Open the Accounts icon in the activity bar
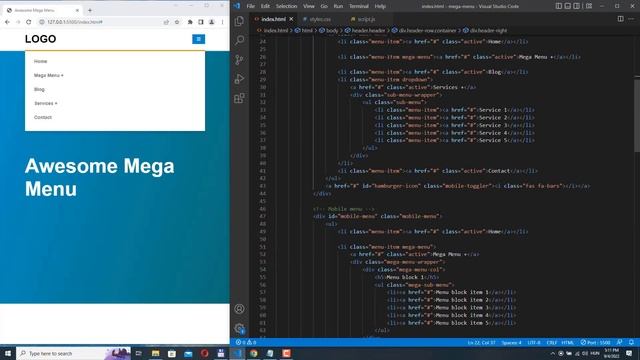The width and height of the screenshot is (640, 360). (240, 309)
